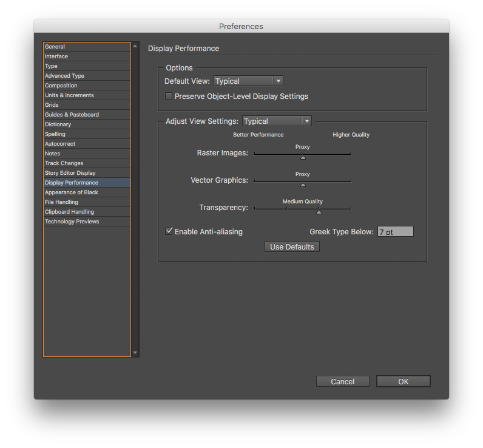483x448 pixels.
Task: Click the category list scroll up arrow
Action: [x=135, y=46]
